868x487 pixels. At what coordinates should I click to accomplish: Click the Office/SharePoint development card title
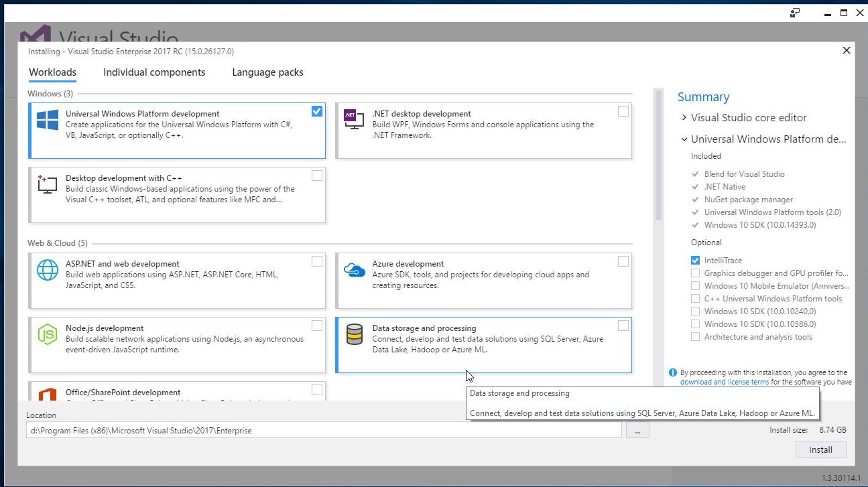(x=123, y=393)
